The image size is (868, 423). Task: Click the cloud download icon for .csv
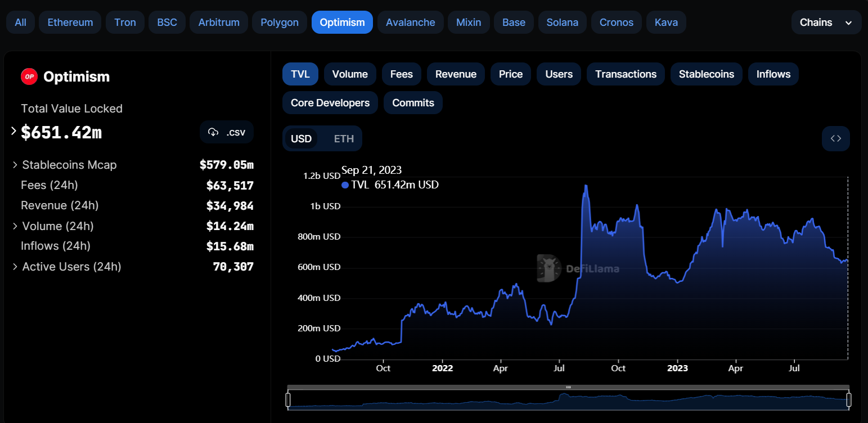click(213, 132)
